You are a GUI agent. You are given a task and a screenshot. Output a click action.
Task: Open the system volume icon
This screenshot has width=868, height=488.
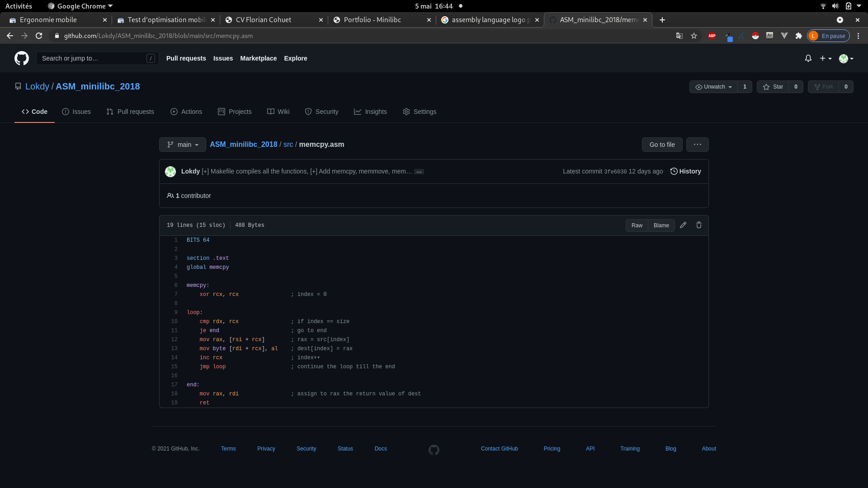(835, 6)
